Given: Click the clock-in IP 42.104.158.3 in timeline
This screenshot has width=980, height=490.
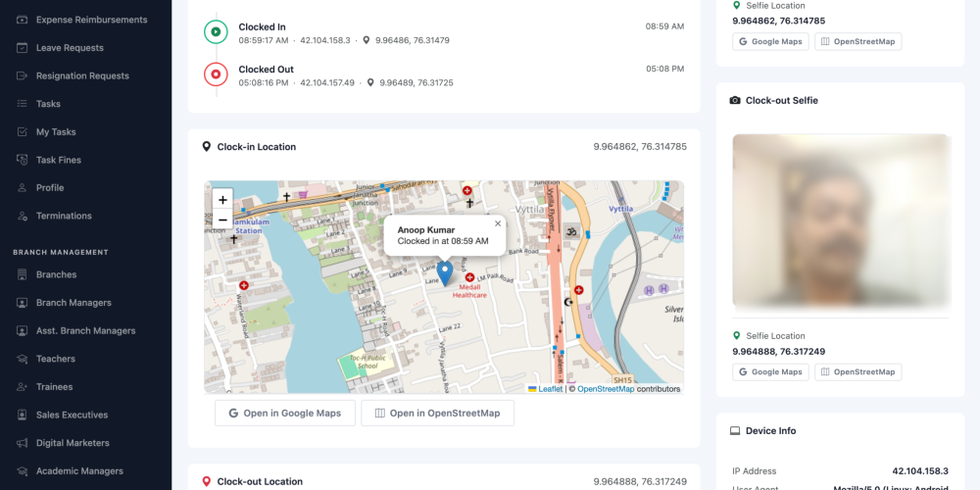Looking at the screenshot, I should click(x=325, y=40).
